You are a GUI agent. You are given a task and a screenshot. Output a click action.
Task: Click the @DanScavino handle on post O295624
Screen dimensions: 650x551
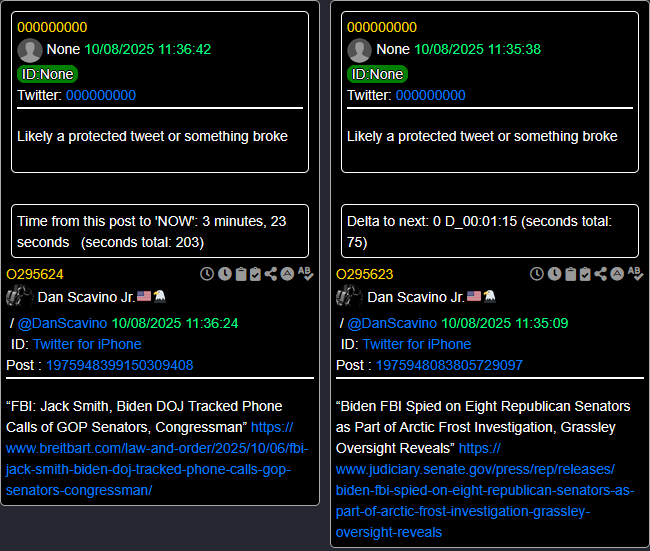[62, 323]
